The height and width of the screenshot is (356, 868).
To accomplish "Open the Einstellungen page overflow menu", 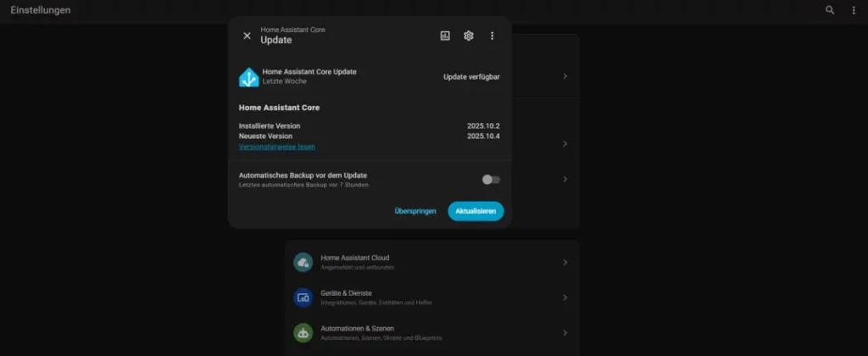I will pos(854,10).
